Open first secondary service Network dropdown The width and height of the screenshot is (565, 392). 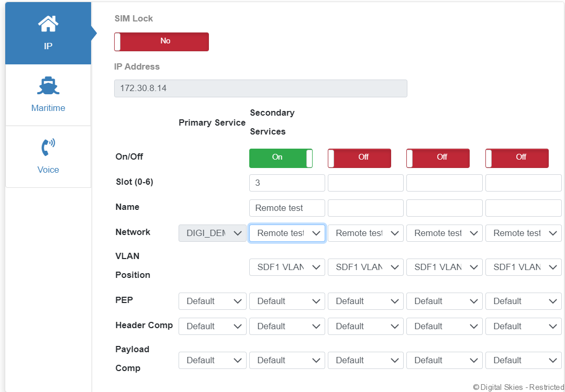pos(287,233)
